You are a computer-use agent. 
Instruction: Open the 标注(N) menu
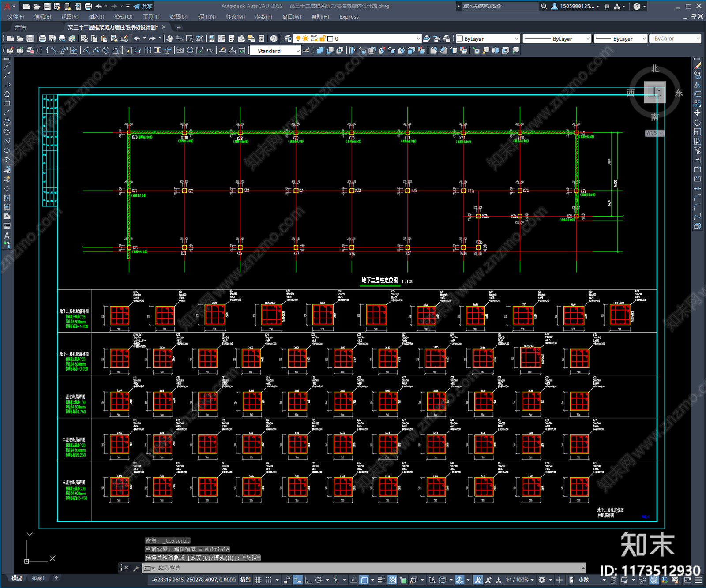point(207,17)
